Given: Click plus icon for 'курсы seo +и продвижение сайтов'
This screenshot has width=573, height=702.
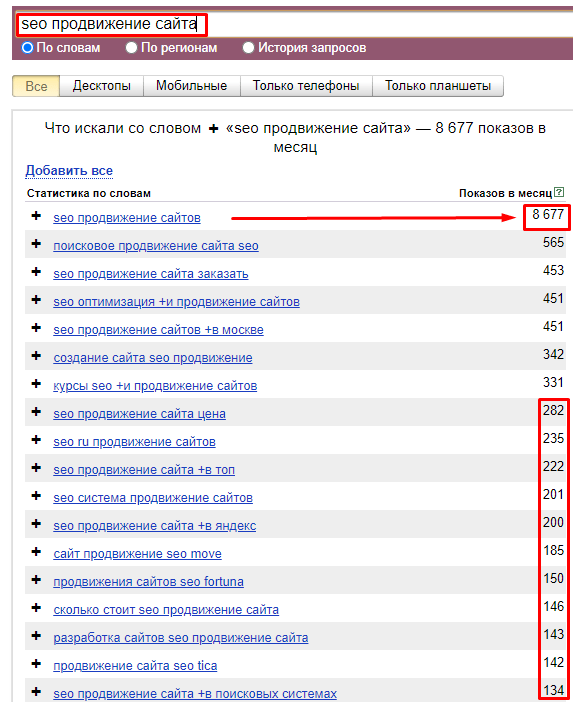Looking at the screenshot, I should click(x=36, y=384).
